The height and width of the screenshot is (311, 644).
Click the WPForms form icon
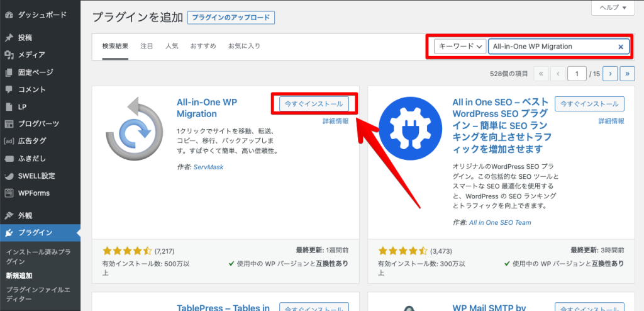click(x=9, y=193)
